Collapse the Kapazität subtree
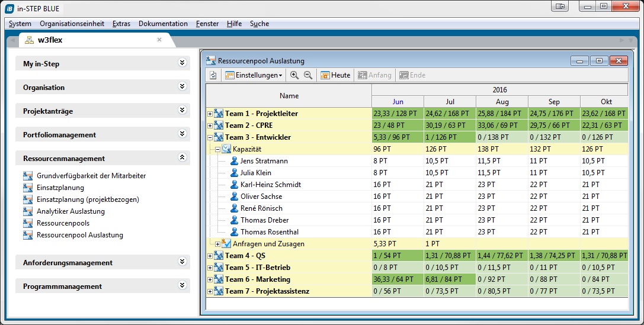This screenshot has width=644, height=325. pyautogui.click(x=217, y=149)
